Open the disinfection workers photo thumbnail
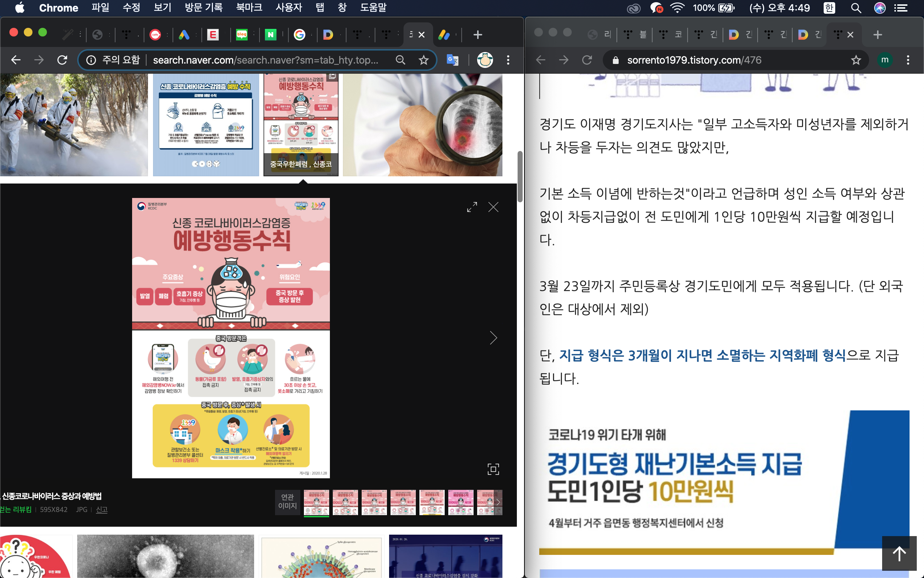924x578 pixels. [74, 125]
